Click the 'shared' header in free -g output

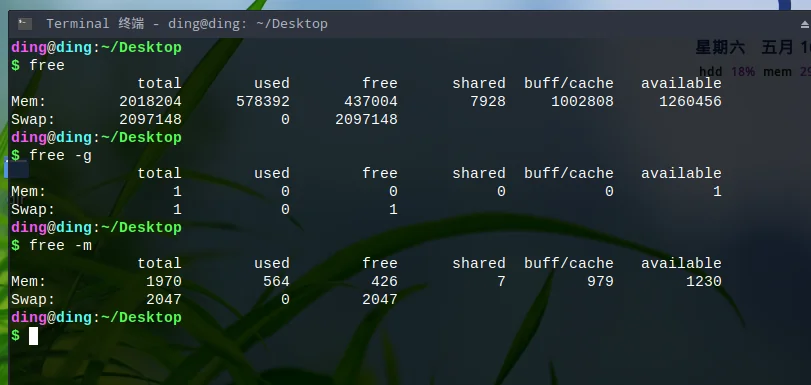[x=479, y=173]
